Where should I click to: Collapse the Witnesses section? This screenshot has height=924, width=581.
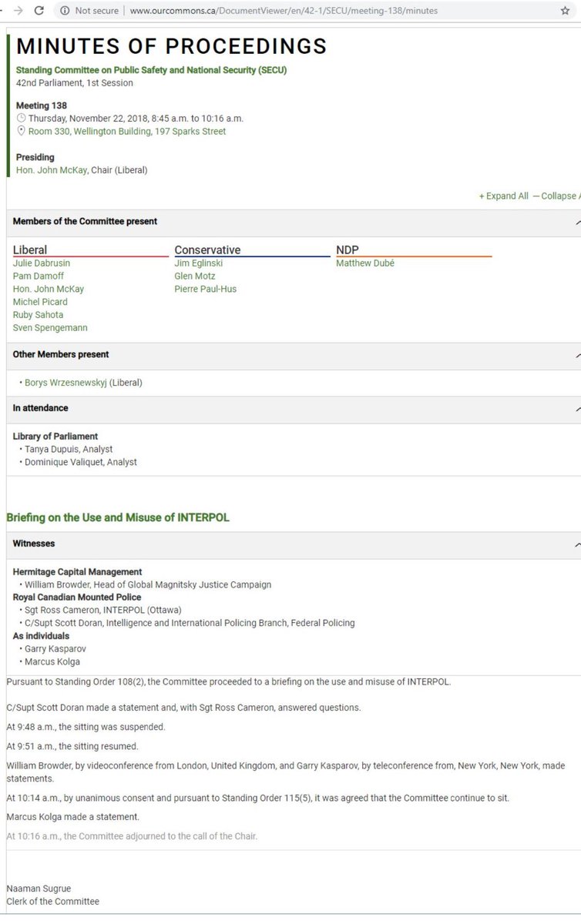click(578, 544)
